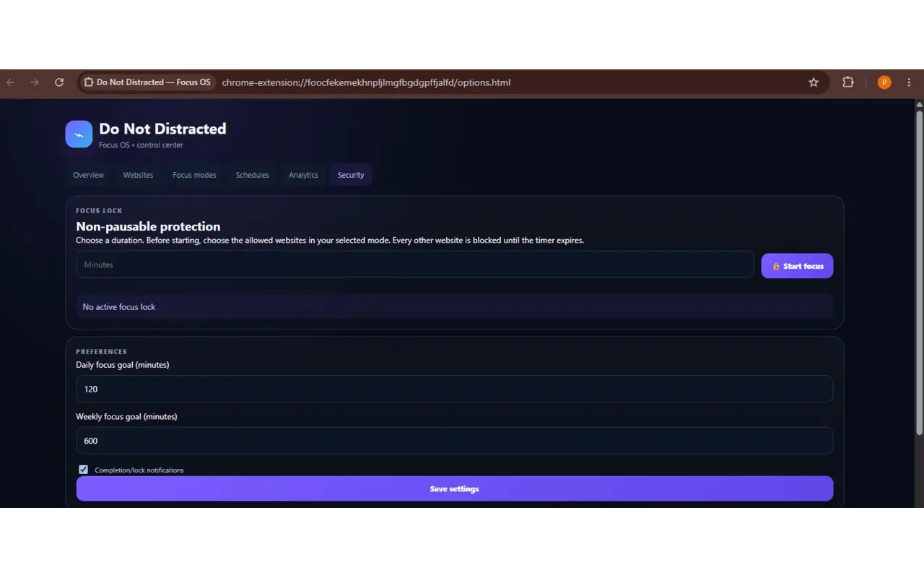Go back using the browser back arrow

click(11, 82)
